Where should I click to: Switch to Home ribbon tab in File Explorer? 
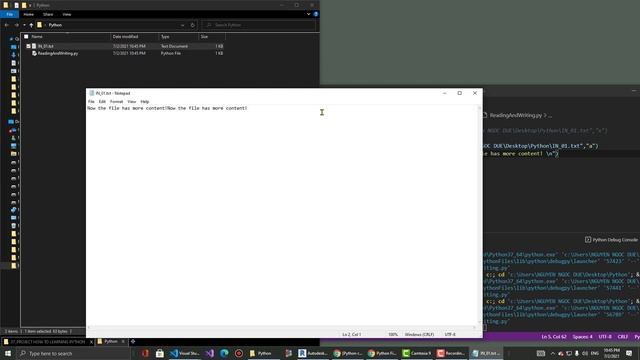(29, 14)
